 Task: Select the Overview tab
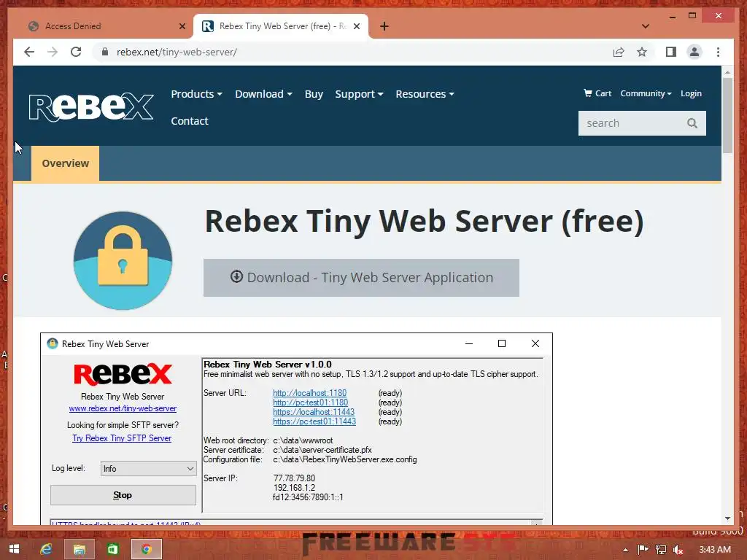[65, 163]
